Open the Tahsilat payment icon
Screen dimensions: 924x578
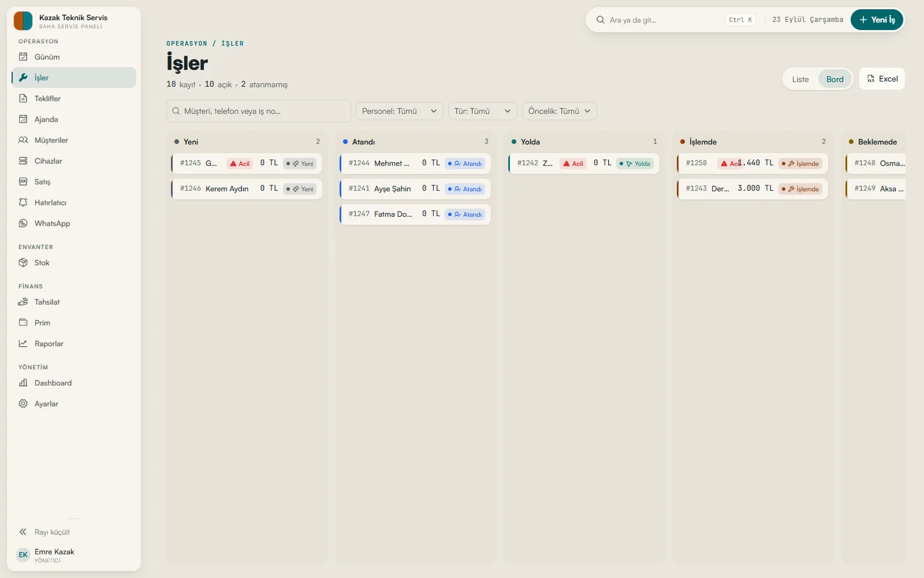point(23,302)
